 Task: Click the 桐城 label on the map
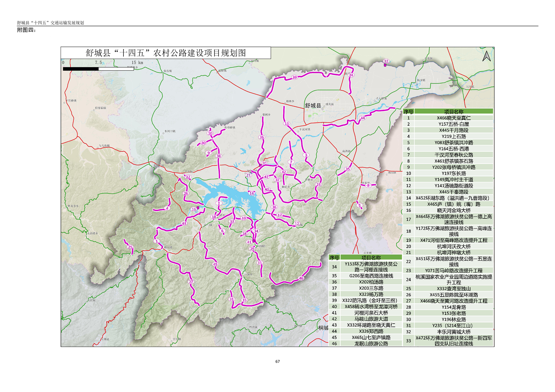323,328
